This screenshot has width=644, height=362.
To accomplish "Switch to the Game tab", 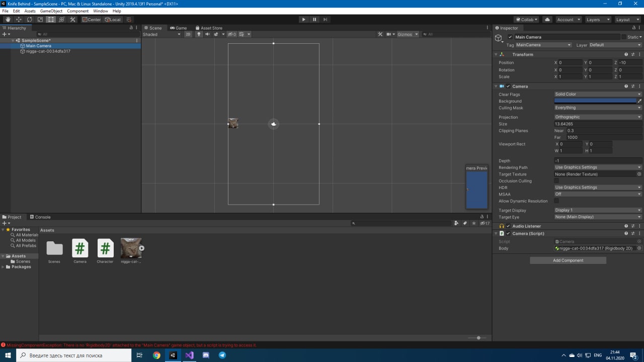I will pyautogui.click(x=178, y=28).
